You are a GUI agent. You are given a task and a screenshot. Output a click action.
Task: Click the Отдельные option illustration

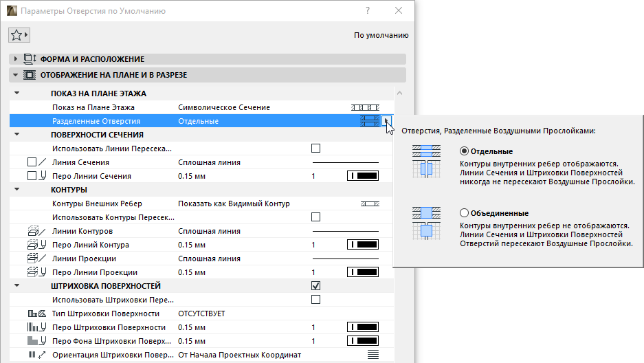tap(426, 162)
